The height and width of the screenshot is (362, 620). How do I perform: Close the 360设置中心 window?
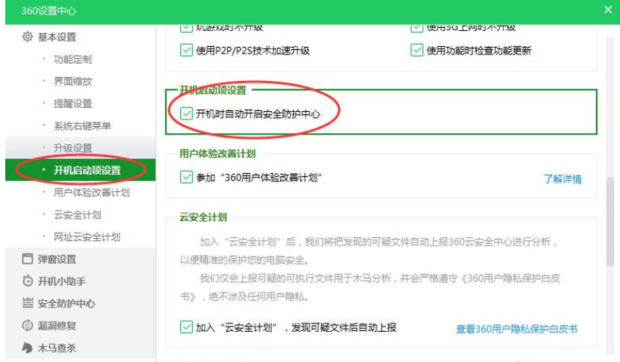608,9
